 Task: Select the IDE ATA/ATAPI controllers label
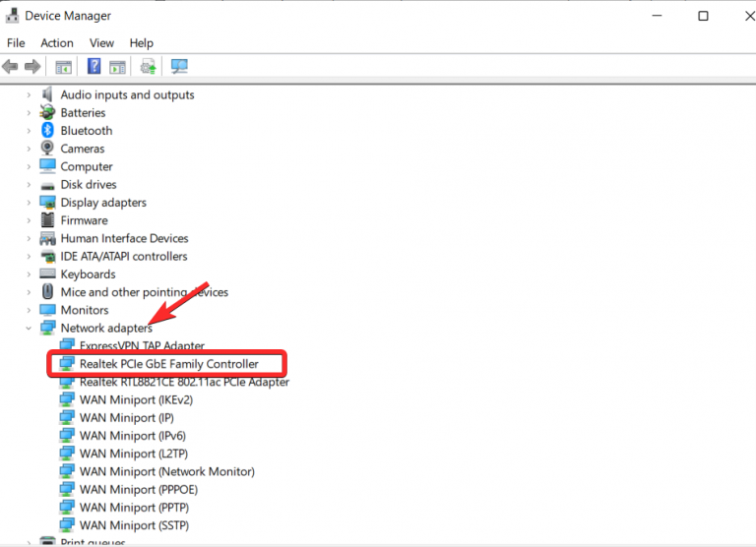coord(124,256)
